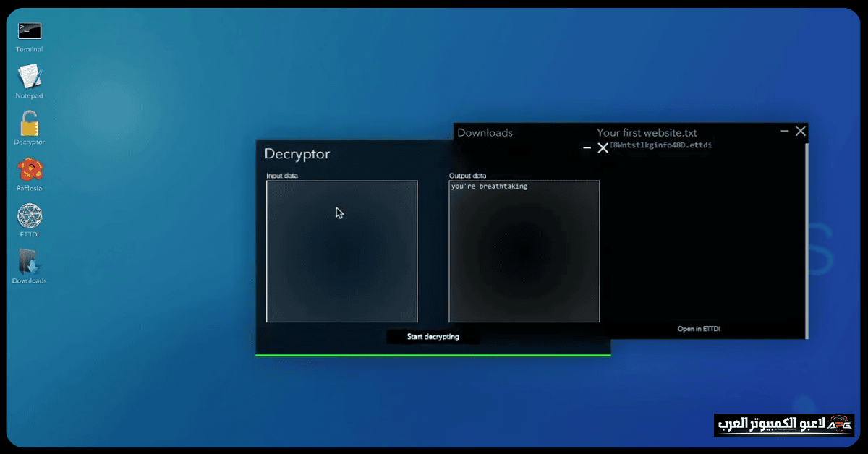This screenshot has height=454, width=868.
Task: Open the Notepad desktop icon
Action: (x=30, y=77)
